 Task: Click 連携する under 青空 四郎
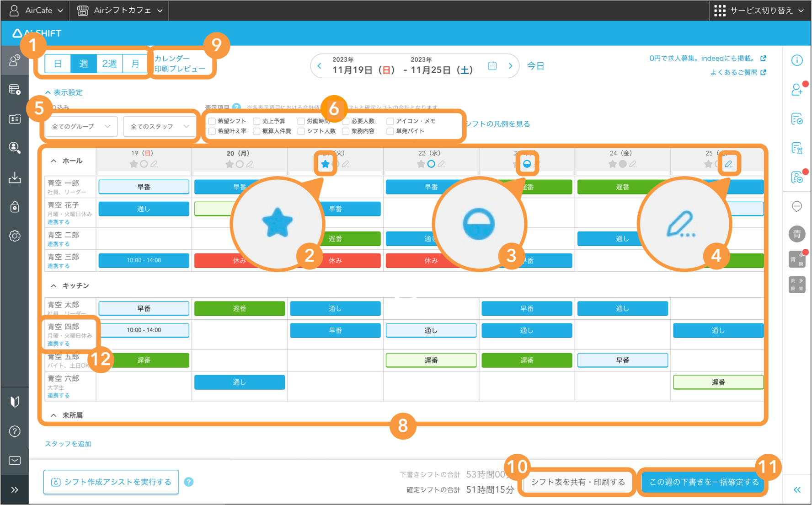[x=59, y=344]
